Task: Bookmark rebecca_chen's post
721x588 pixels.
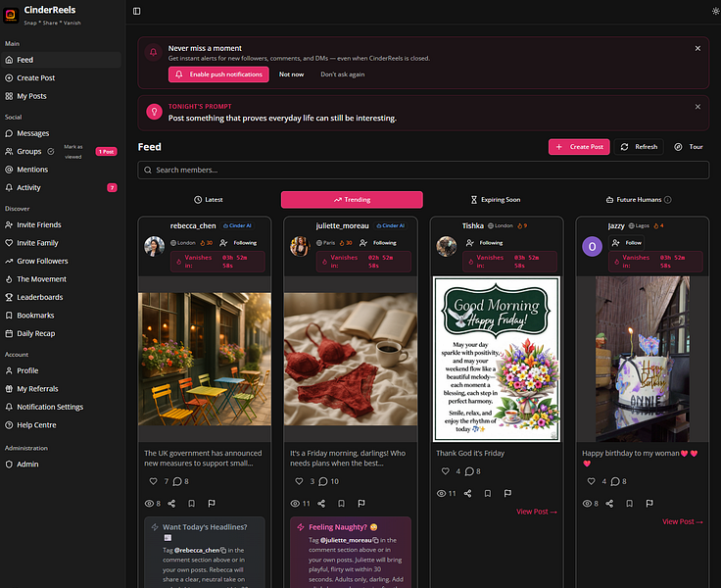Action: (191, 504)
